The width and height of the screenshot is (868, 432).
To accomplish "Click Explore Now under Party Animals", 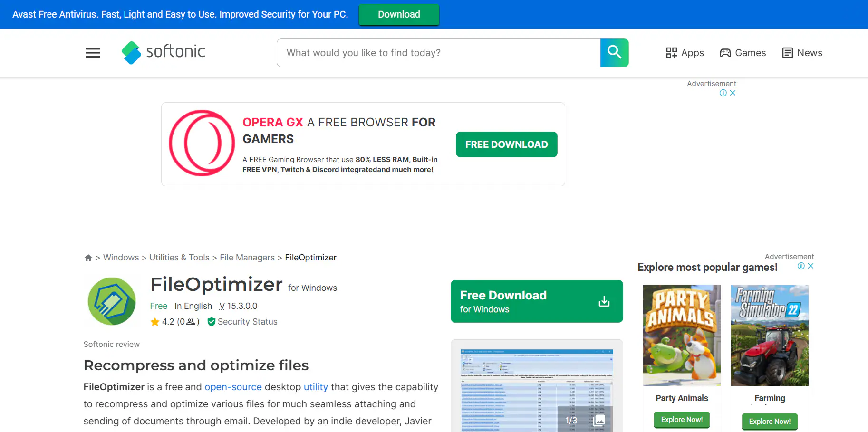I will click(682, 420).
